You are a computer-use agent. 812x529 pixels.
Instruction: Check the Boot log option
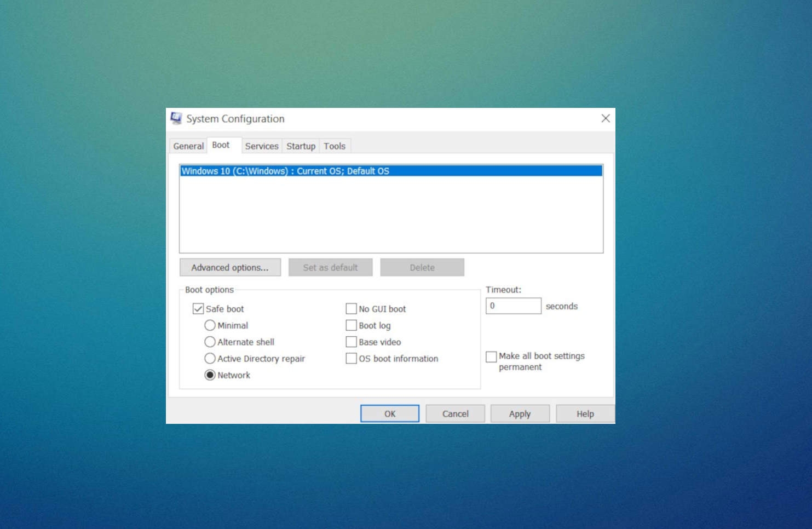352,325
